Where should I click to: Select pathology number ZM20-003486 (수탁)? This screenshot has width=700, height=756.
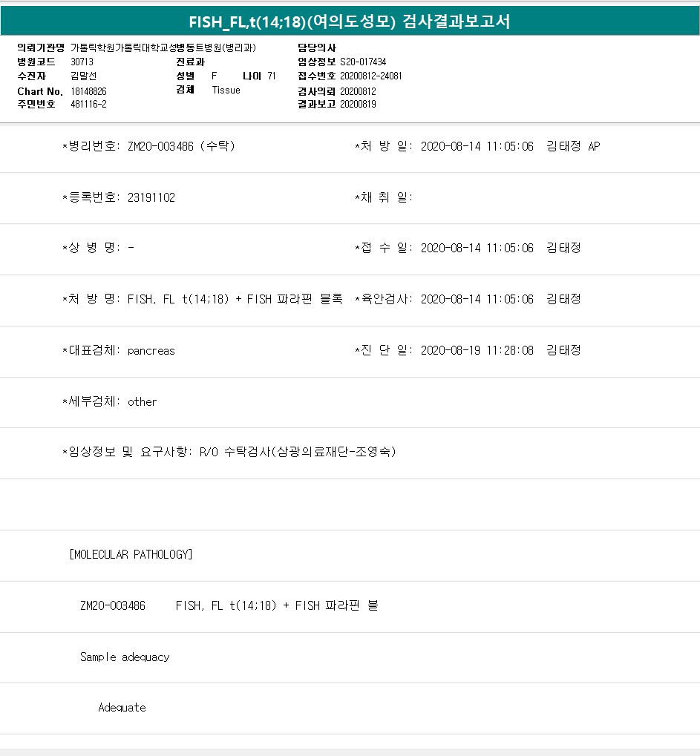pyautogui.click(x=181, y=146)
